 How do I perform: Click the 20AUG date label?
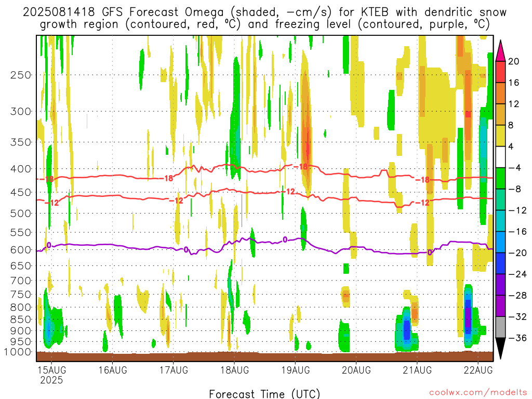(x=356, y=370)
